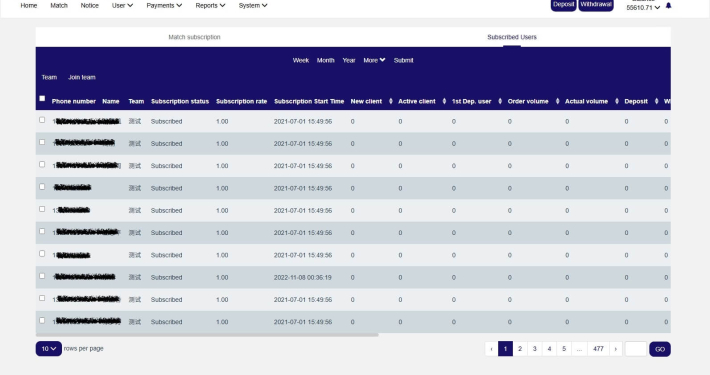
Task: Select current page 1 button
Action: click(505, 349)
